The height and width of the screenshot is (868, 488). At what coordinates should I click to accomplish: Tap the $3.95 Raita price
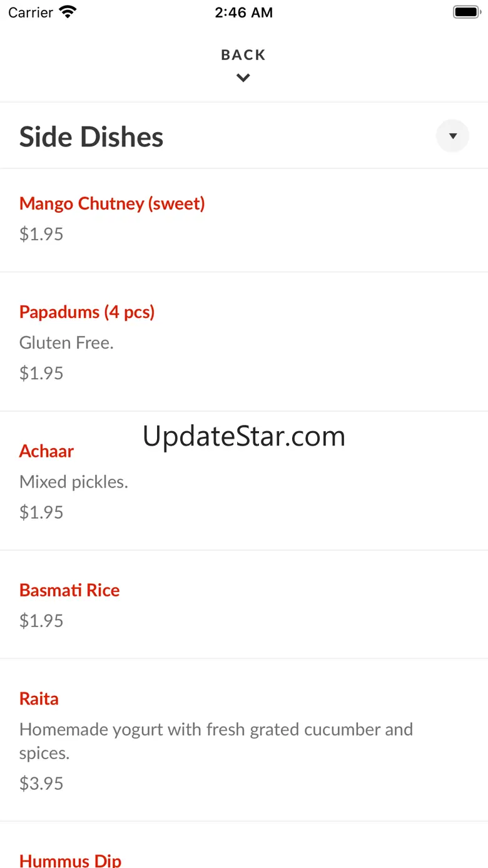click(41, 784)
